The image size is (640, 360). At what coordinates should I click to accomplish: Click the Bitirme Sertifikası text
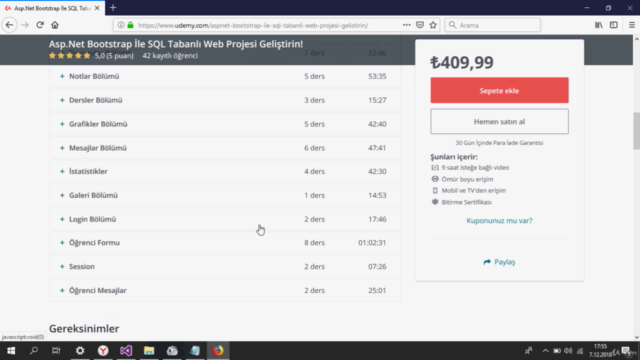(x=467, y=202)
